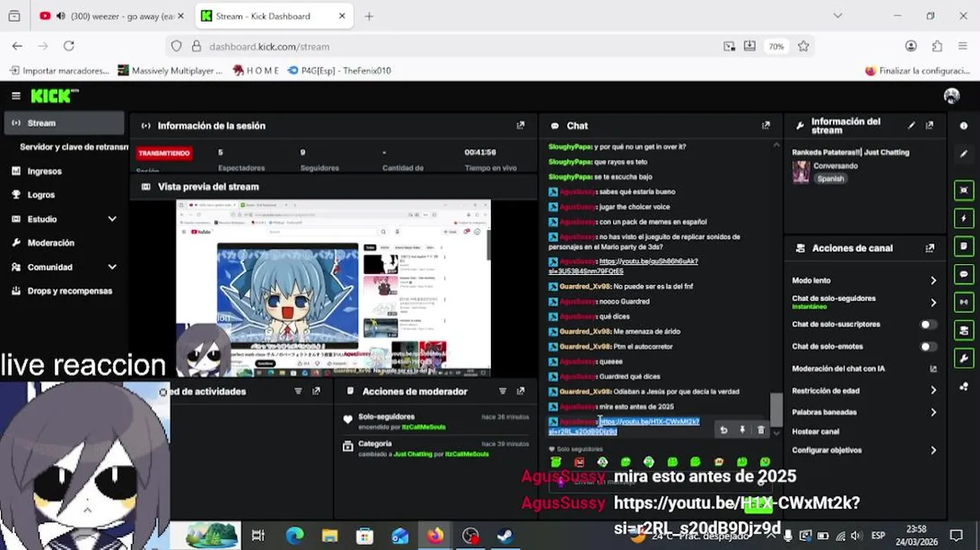Open the Windows notification center
This screenshot has width=980, height=550.
pyautogui.click(x=956, y=535)
